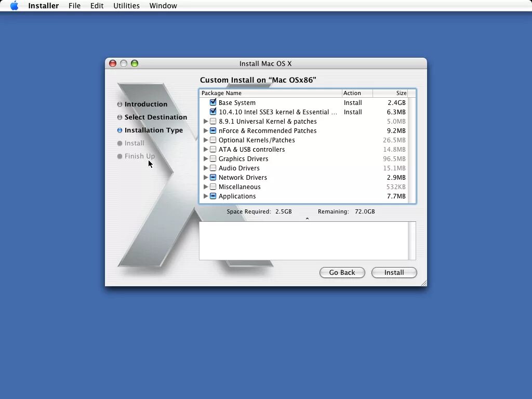Toggle nForce & Recommended Patches checkbox
The height and width of the screenshot is (399, 532).
[x=213, y=130]
